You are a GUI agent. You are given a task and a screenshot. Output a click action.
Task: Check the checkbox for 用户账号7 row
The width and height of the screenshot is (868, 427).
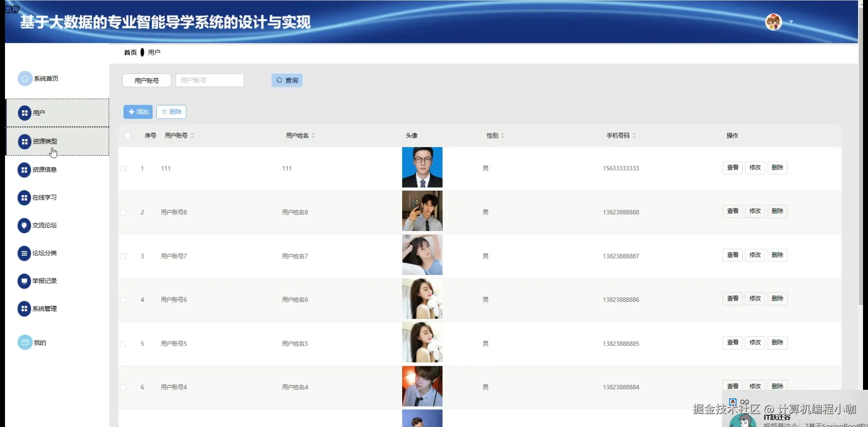click(x=123, y=256)
